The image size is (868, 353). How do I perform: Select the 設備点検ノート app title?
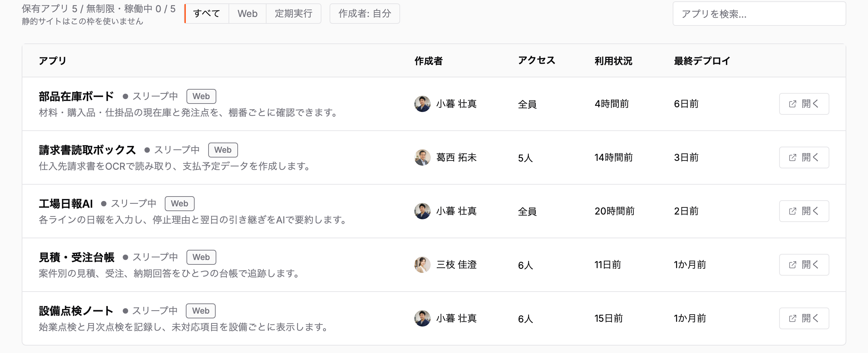(x=76, y=311)
